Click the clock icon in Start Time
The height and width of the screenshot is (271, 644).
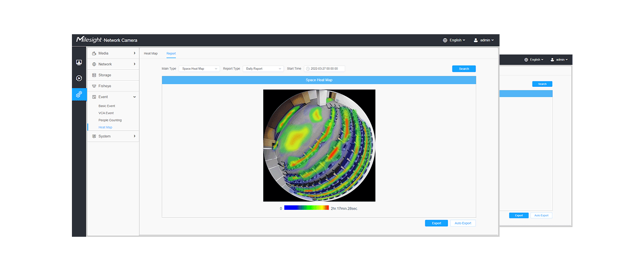tap(308, 69)
